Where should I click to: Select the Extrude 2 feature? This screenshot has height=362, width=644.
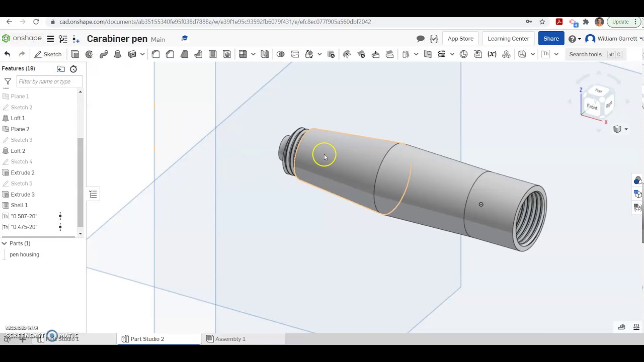[23, 172]
